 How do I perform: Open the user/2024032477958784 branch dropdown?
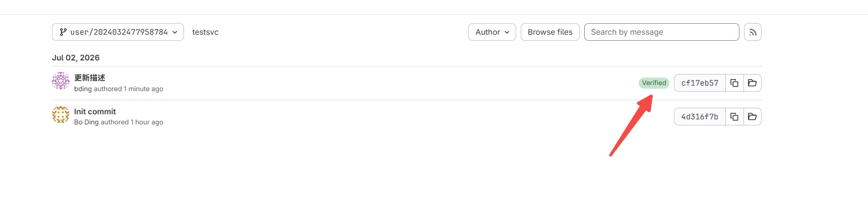tap(118, 32)
